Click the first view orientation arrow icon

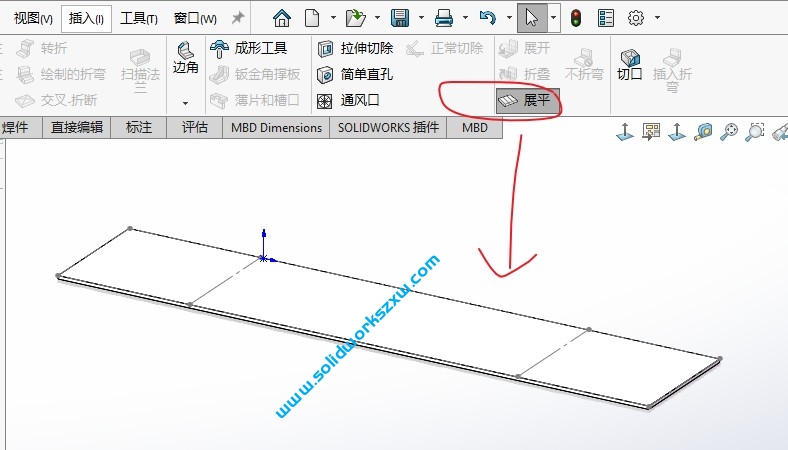(x=625, y=132)
